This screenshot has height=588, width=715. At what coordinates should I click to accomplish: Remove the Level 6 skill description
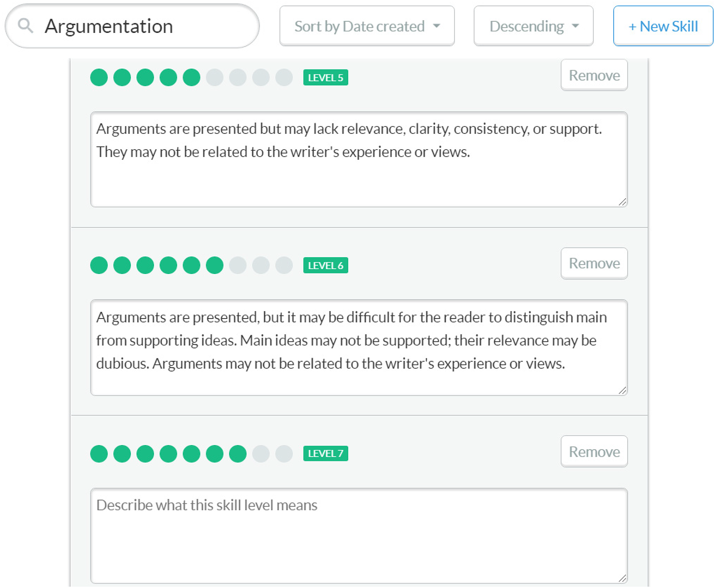point(594,263)
